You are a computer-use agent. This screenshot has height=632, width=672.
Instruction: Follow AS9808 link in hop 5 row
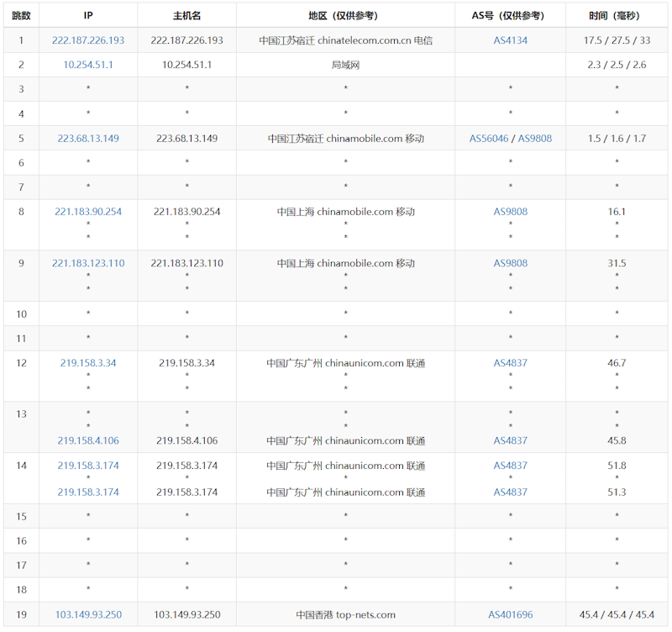535,139
